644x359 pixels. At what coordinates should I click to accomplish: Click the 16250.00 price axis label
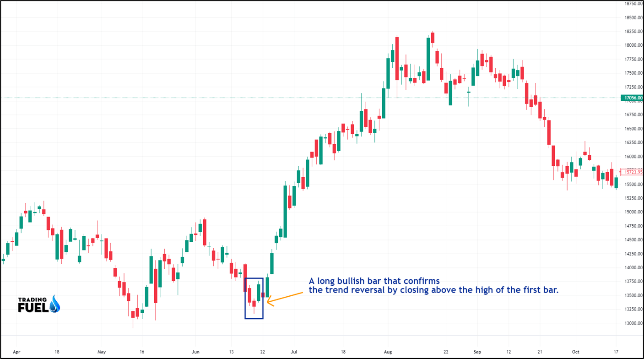pos(633,143)
